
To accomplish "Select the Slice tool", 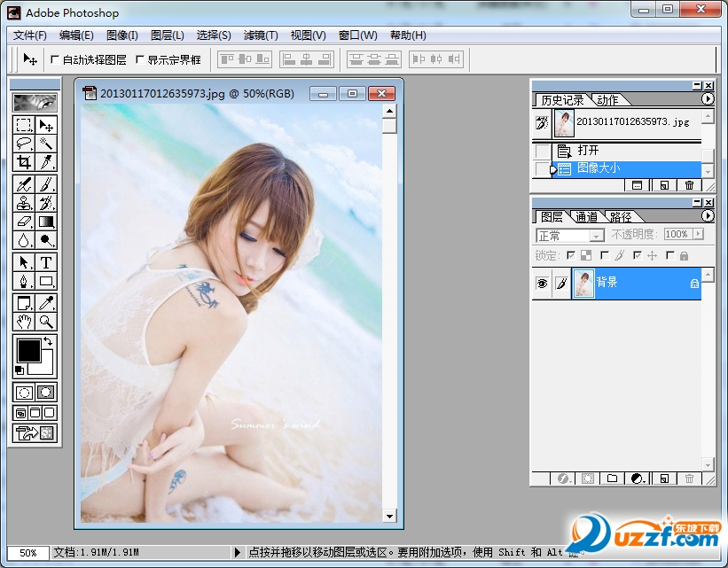I will coord(46,162).
